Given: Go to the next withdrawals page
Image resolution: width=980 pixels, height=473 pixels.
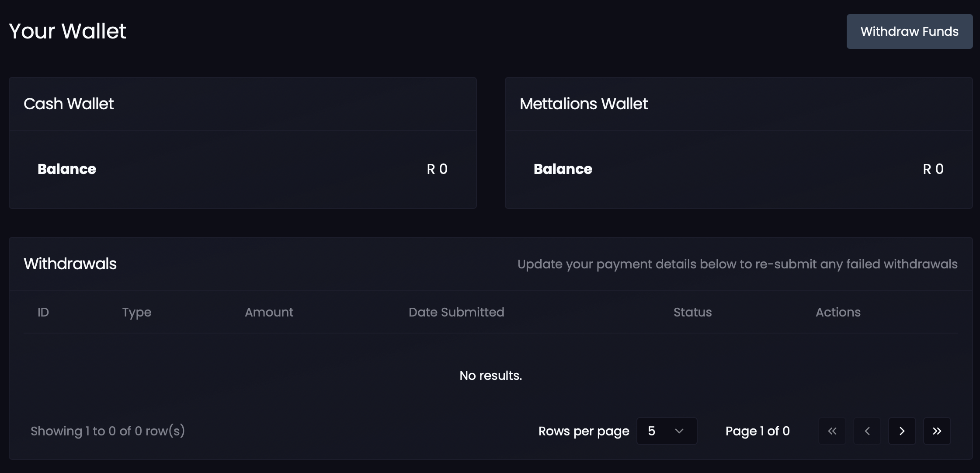Looking at the screenshot, I should [902, 431].
